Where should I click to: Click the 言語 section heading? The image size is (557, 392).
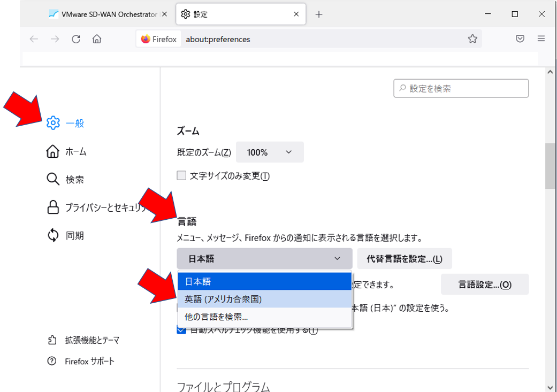pos(187,221)
